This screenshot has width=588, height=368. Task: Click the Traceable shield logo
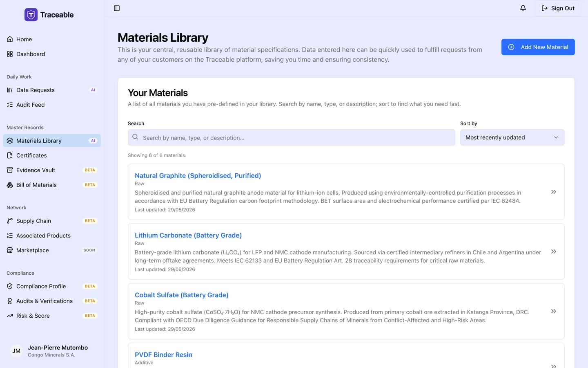pyautogui.click(x=31, y=15)
